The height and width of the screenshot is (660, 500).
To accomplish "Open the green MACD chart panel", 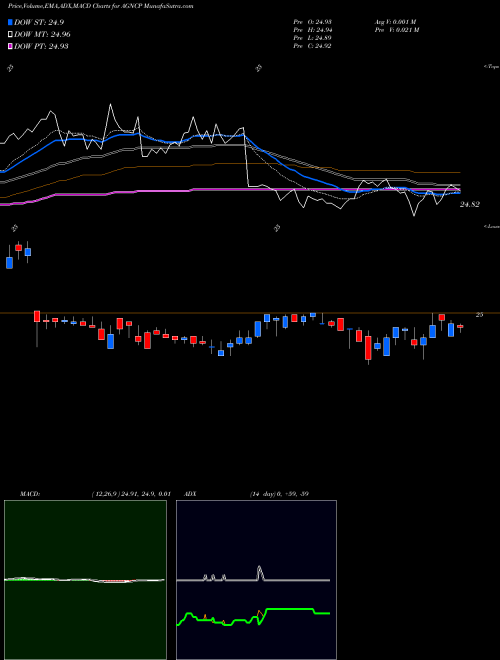I will pos(85,580).
